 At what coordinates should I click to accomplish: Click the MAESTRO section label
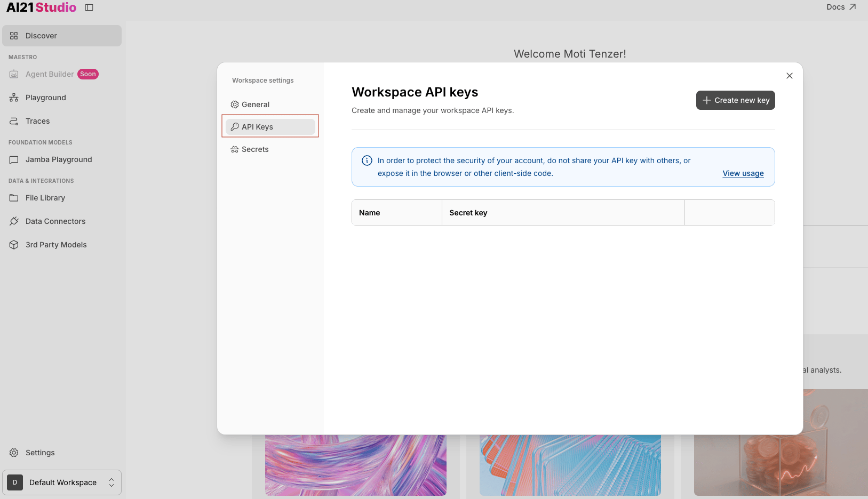click(23, 57)
